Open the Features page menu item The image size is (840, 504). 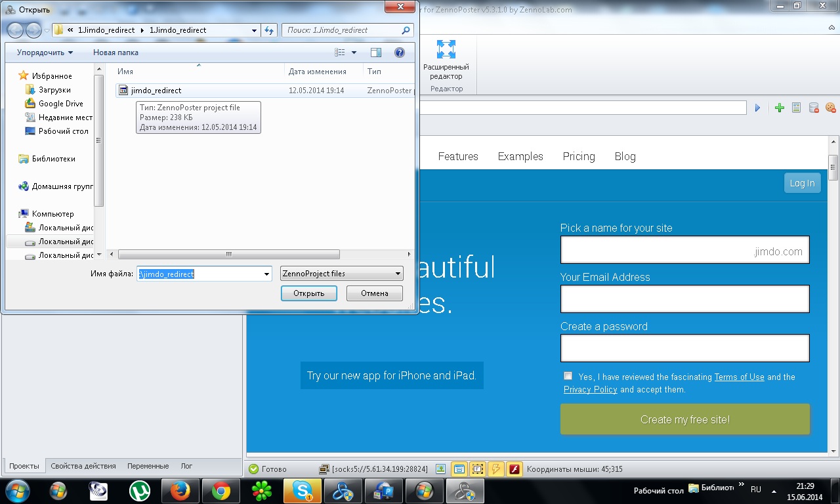coord(458,156)
